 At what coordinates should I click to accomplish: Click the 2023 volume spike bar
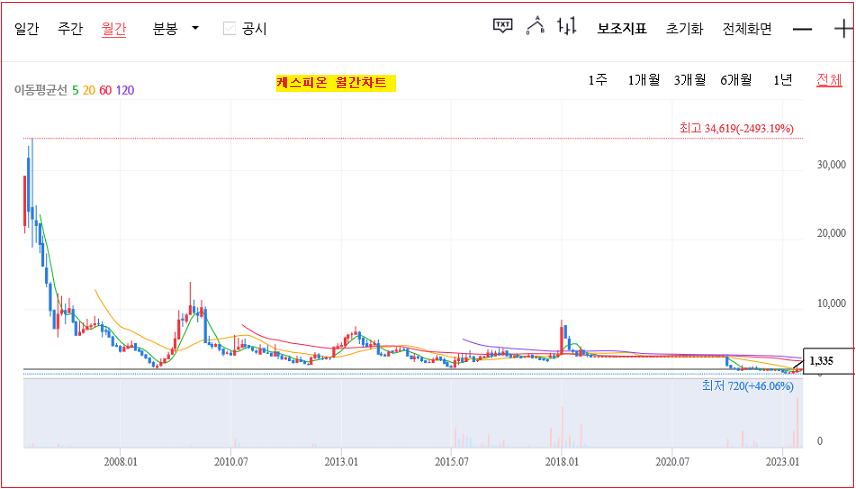point(797,422)
